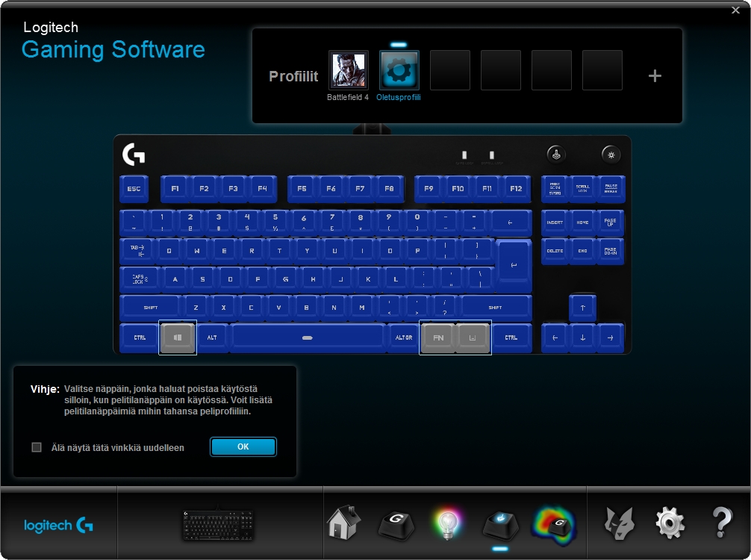Toggle the left CTRL key

(140, 337)
